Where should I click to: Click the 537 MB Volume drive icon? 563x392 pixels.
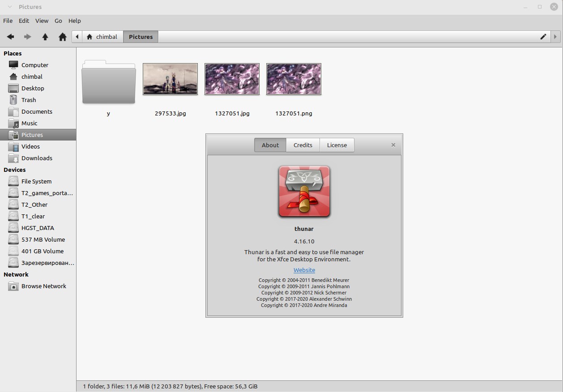tap(13, 239)
